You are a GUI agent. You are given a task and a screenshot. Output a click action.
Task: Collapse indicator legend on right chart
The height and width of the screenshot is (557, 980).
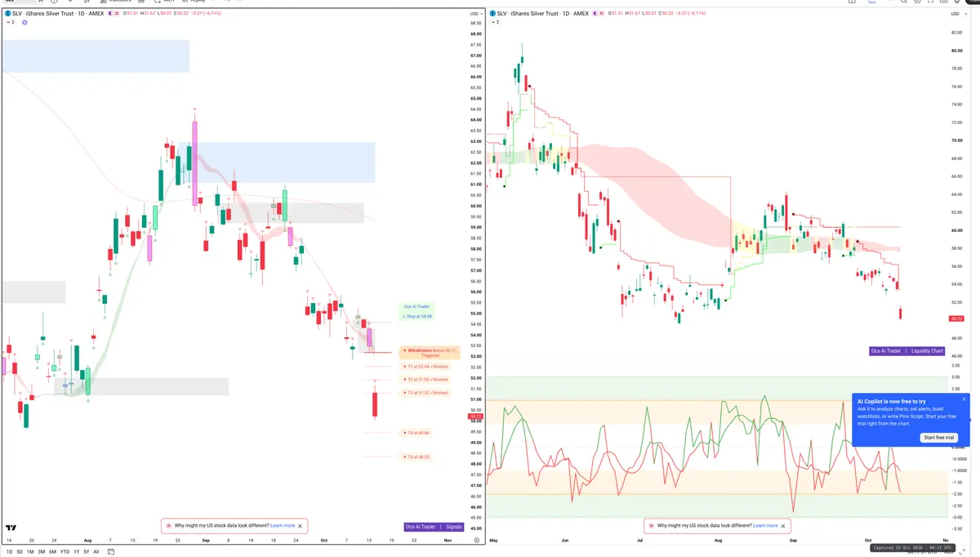496,22
